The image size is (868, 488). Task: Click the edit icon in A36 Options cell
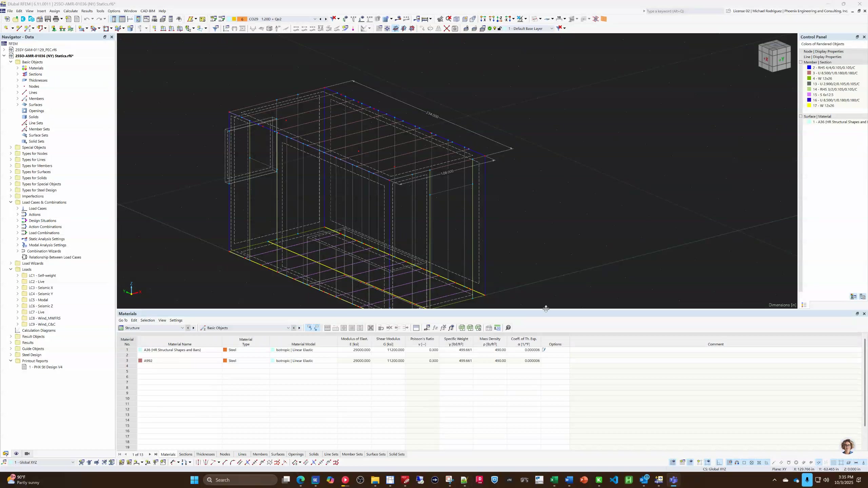[x=544, y=350]
